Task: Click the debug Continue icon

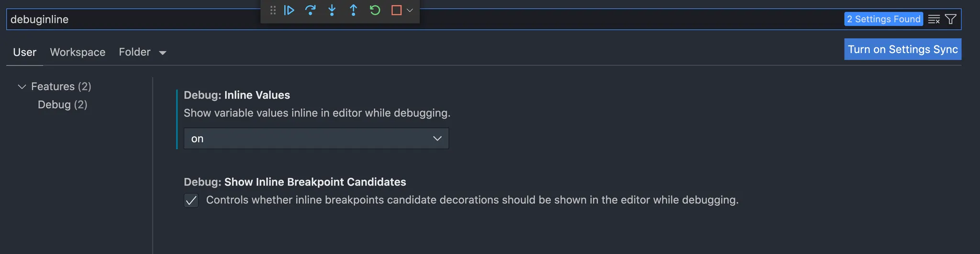Action: point(289,10)
